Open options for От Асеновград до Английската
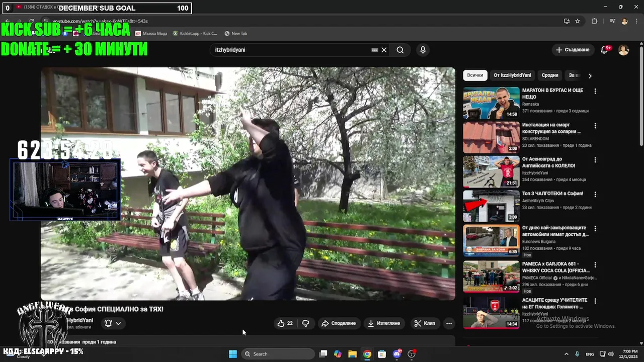 coord(595,160)
